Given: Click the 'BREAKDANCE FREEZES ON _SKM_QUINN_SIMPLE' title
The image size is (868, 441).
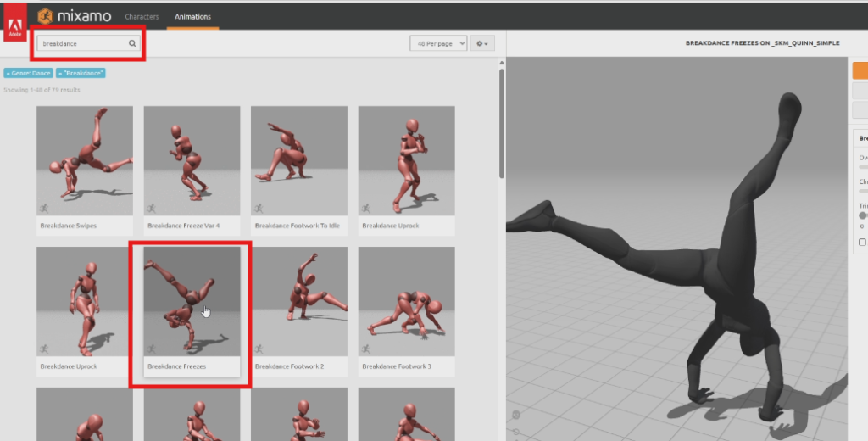Looking at the screenshot, I should point(762,43).
